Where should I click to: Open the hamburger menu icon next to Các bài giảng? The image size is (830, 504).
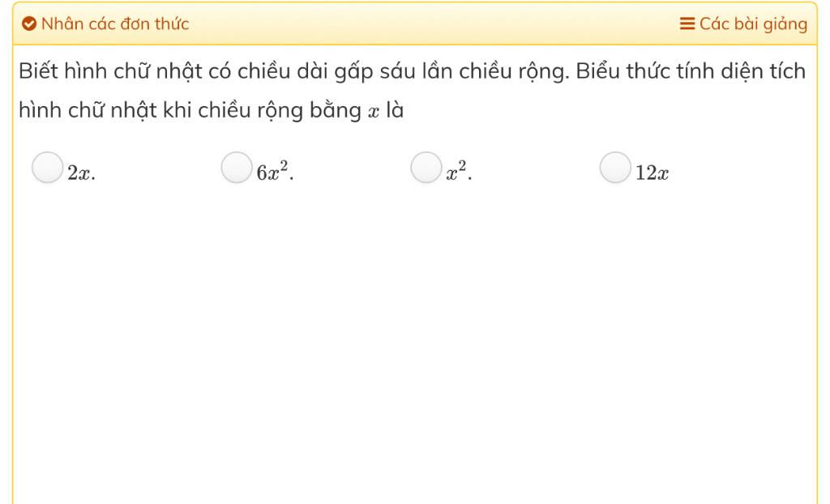click(687, 23)
